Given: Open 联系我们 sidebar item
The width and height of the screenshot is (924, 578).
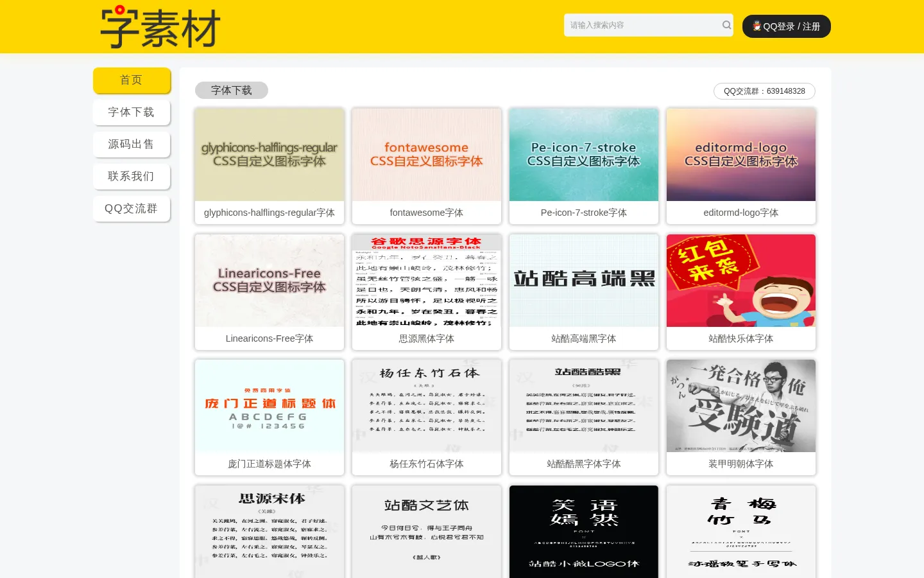Looking at the screenshot, I should pyautogui.click(x=132, y=177).
